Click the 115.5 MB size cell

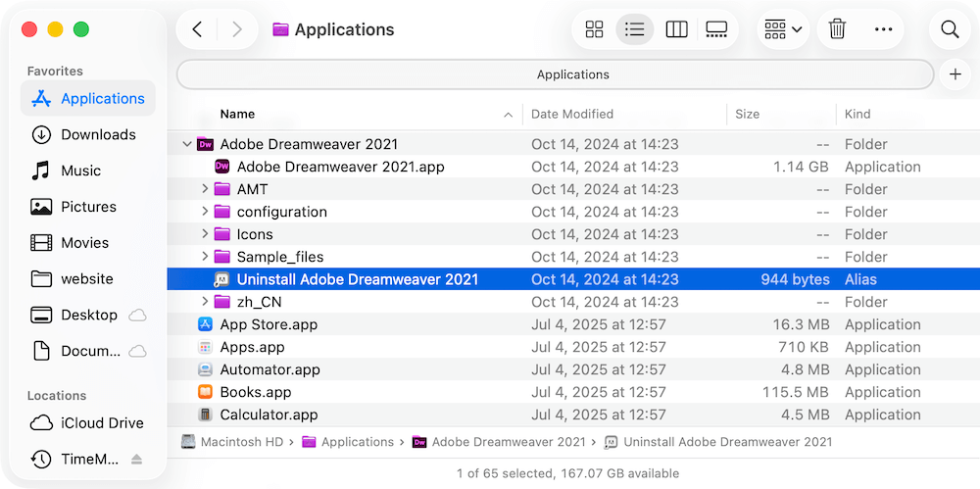tap(796, 392)
